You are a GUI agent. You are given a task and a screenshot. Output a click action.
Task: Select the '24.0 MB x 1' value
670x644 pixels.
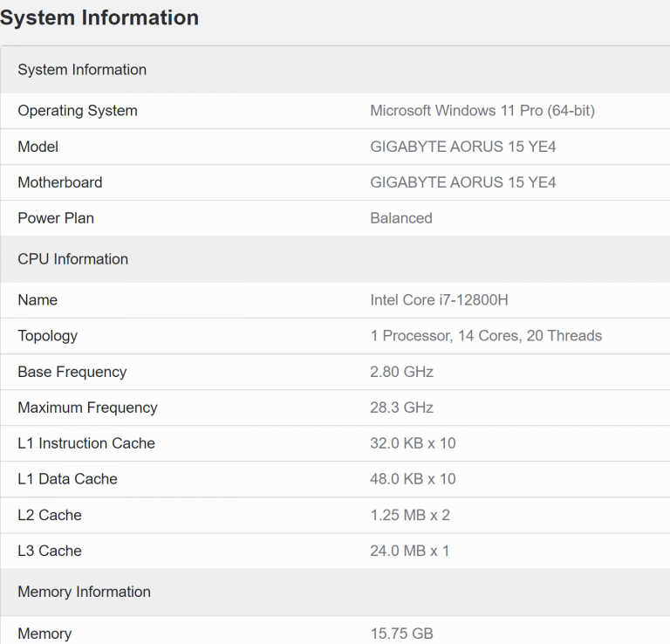point(409,551)
